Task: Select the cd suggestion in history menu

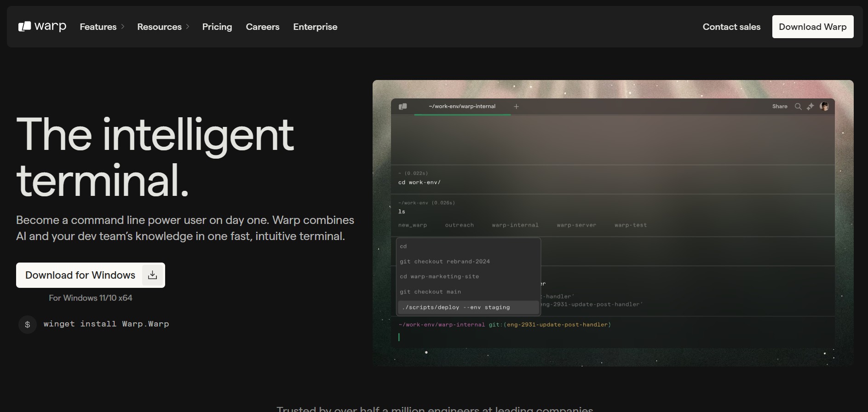Action: point(468,246)
